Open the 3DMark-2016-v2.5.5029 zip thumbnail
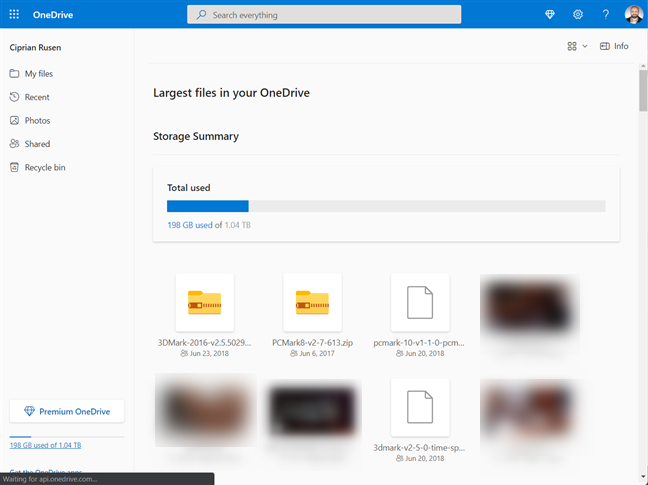 coord(205,302)
